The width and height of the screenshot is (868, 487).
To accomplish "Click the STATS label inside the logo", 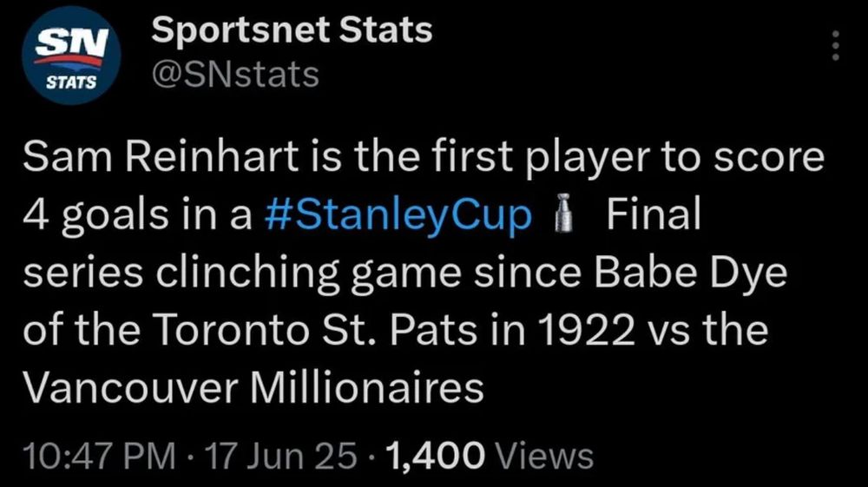I will (71, 83).
